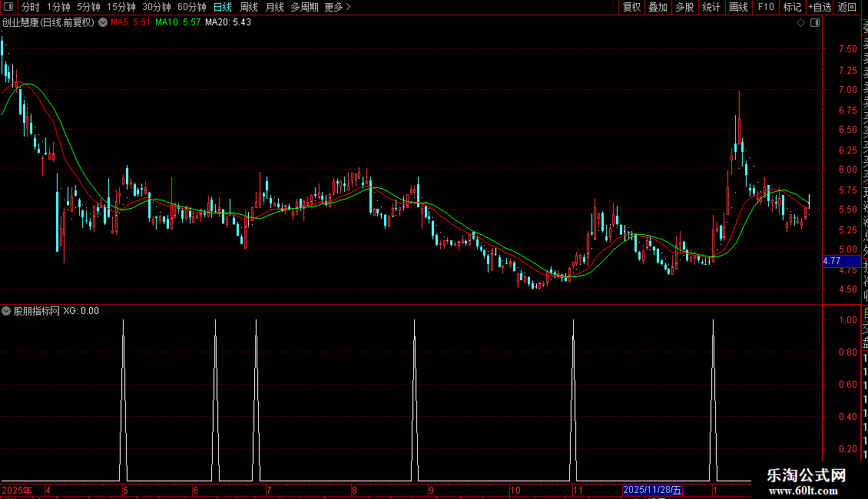
Task: Select the 日线 daily period
Action: tap(223, 7)
